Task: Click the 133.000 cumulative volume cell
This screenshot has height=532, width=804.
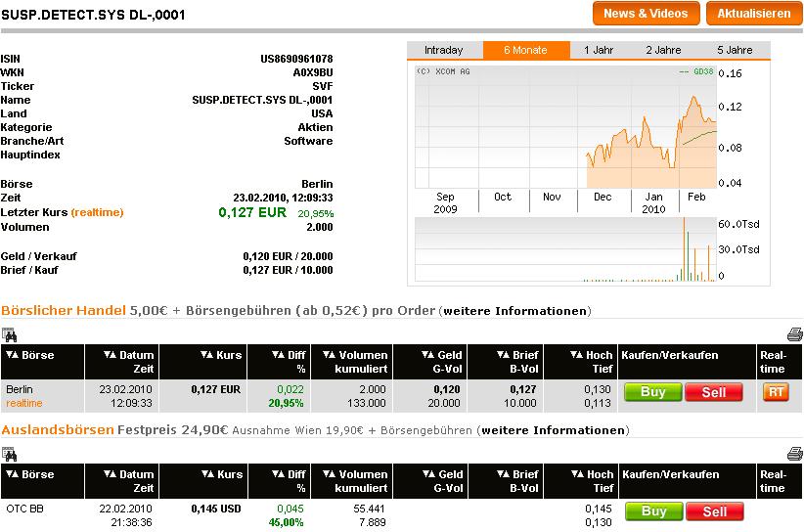Action: 366,403
